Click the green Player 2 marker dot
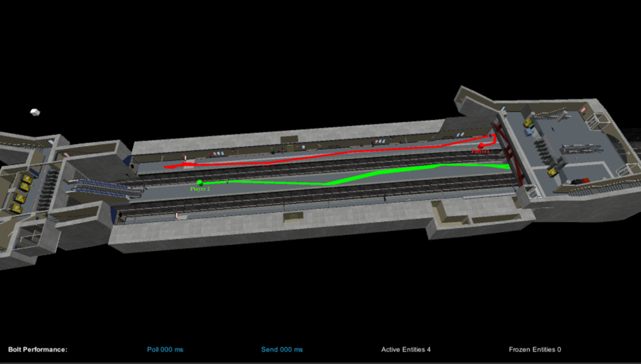Screen dimensions: 641x364 click(199, 182)
